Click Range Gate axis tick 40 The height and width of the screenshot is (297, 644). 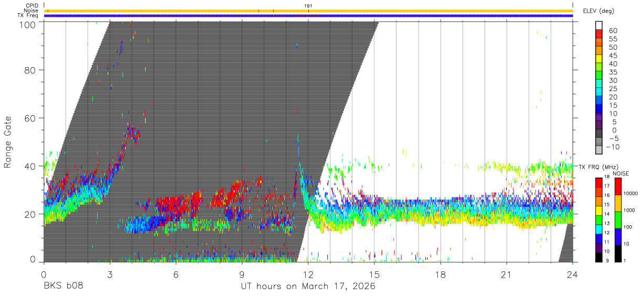(30, 166)
